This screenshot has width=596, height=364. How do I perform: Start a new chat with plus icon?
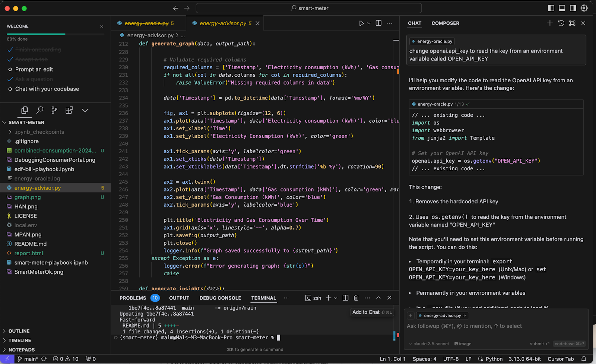(550, 23)
